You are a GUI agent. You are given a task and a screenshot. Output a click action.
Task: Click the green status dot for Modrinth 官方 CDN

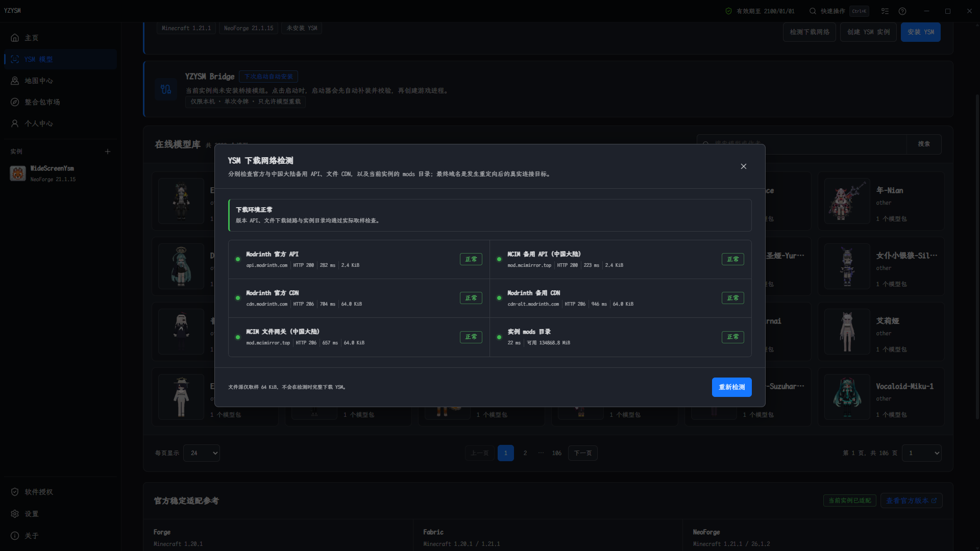point(238,298)
